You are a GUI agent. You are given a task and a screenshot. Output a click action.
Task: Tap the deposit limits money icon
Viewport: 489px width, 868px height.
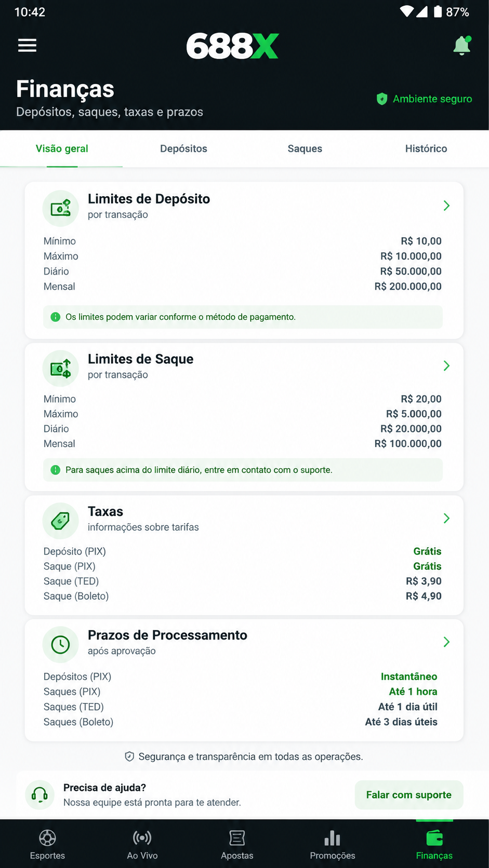point(61,208)
